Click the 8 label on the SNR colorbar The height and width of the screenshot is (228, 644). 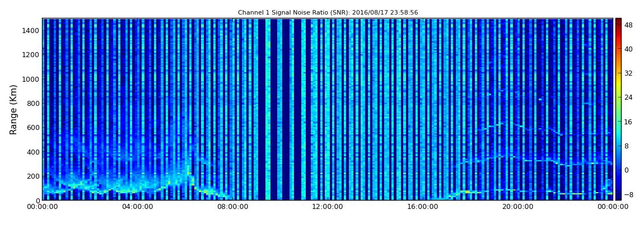point(627,146)
